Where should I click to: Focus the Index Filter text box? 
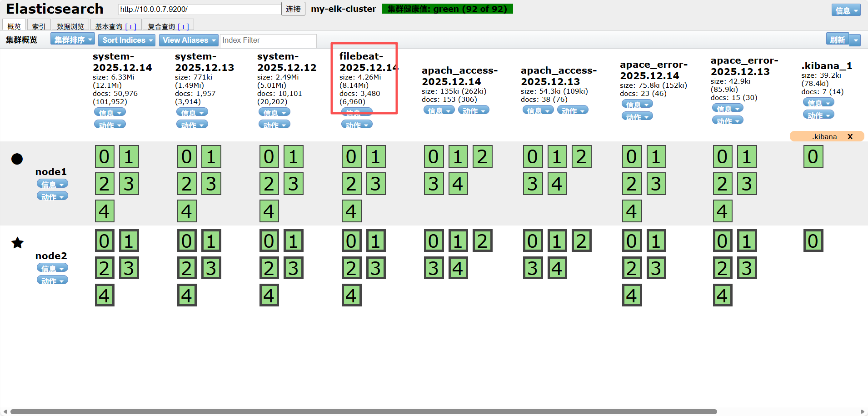pyautogui.click(x=268, y=40)
